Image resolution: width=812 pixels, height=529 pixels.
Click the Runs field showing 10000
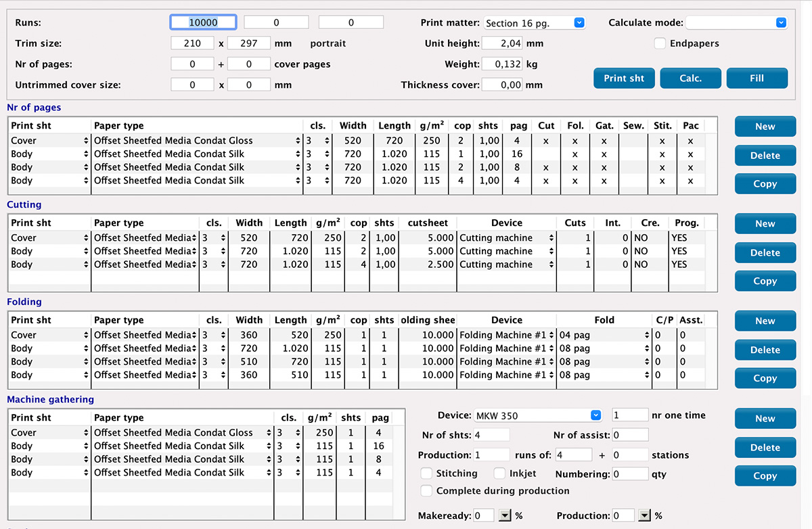[x=203, y=22]
